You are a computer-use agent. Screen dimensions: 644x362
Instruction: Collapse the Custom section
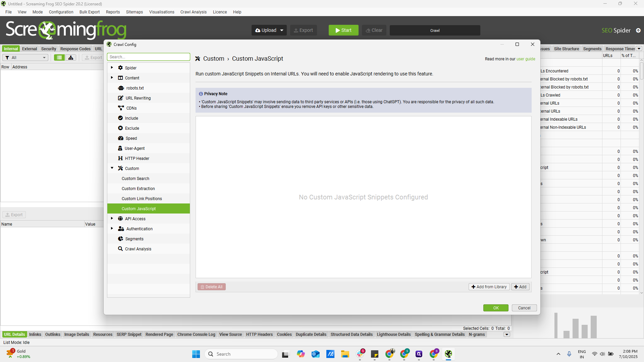tap(112, 168)
